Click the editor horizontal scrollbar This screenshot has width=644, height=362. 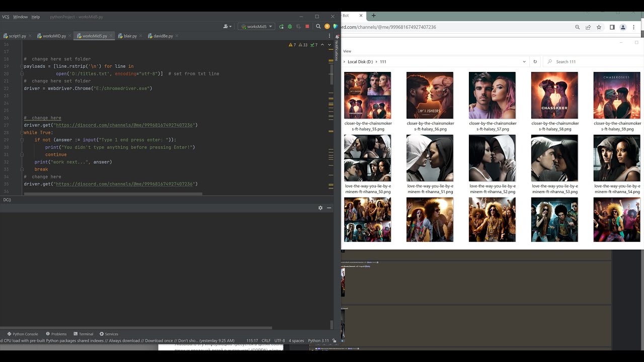(113, 194)
